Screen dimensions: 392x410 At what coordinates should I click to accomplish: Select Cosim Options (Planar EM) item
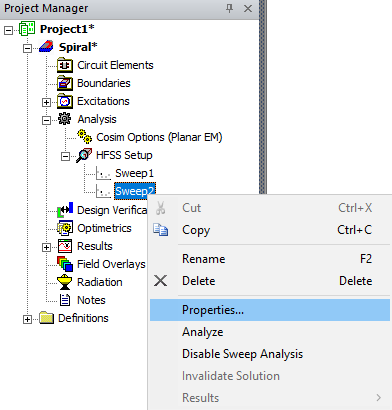click(x=159, y=137)
